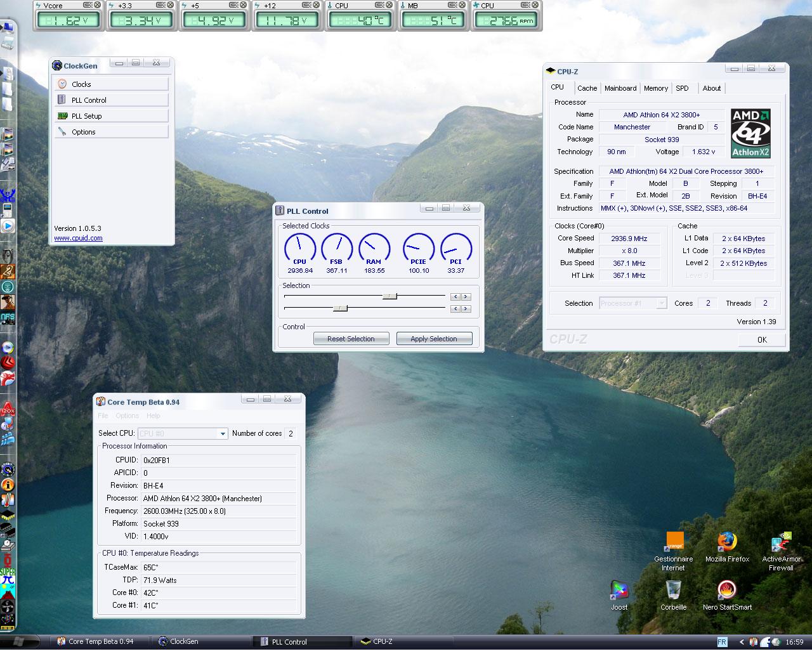The height and width of the screenshot is (668, 812).
Task: Click Apply Selection in PLL Control
Action: click(434, 339)
